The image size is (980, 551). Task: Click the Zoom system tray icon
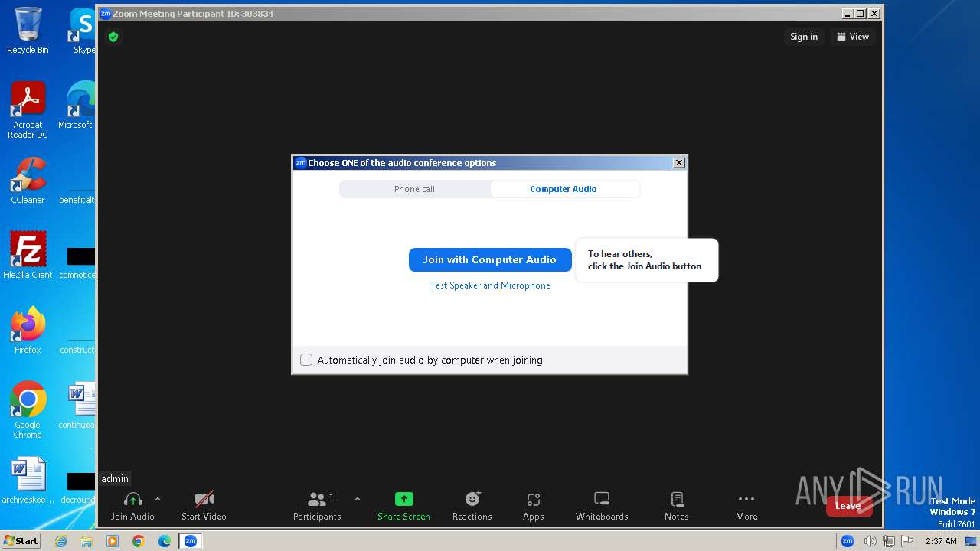(x=848, y=541)
